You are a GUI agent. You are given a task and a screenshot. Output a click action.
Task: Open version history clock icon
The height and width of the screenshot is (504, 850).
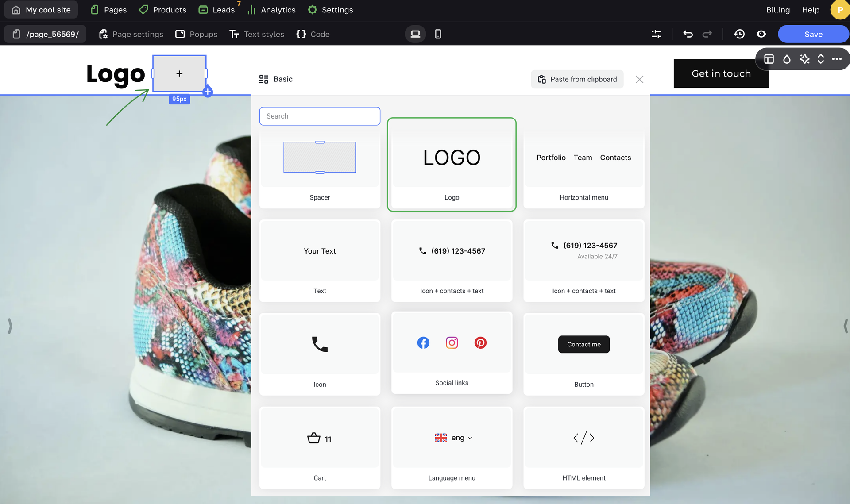click(x=739, y=34)
